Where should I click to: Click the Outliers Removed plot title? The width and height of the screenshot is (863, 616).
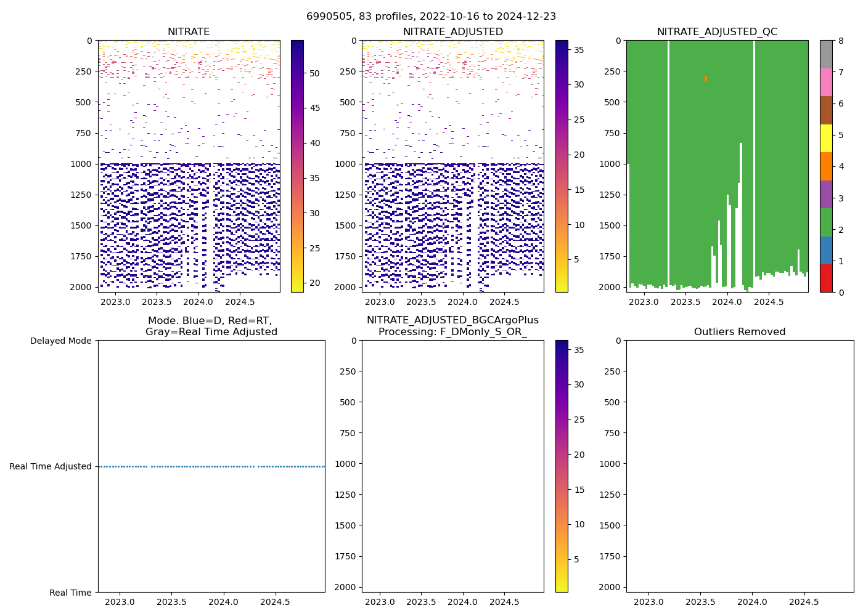[740, 332]
